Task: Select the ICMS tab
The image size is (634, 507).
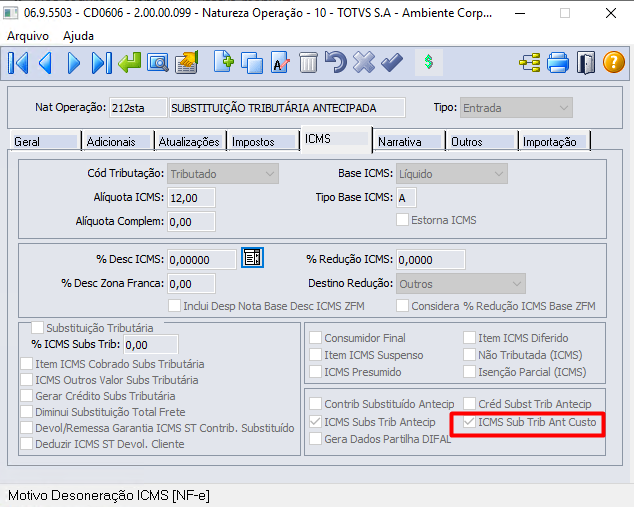Action: point(336,139)
